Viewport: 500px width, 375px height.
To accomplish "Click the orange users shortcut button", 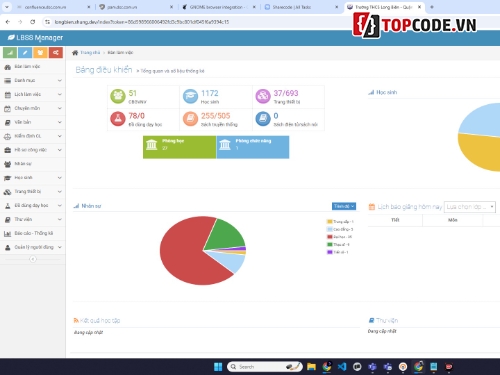I will coord(40,53).
